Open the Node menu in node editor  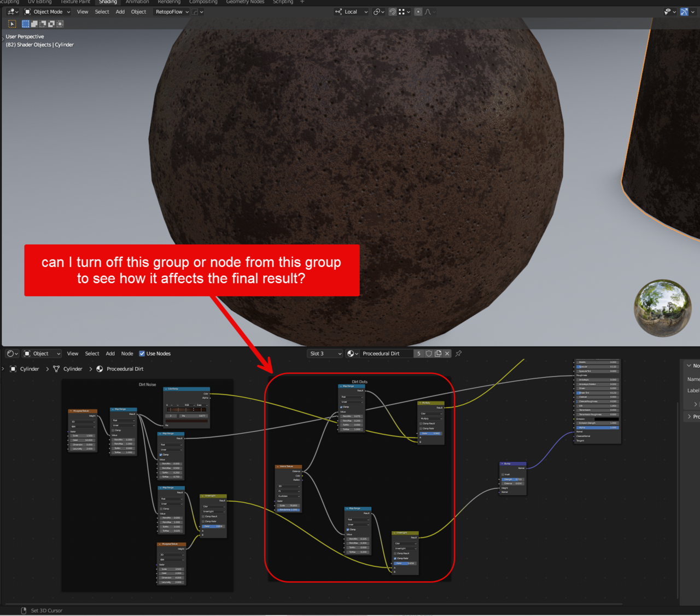pyautogui.click(x=127, y=353)
